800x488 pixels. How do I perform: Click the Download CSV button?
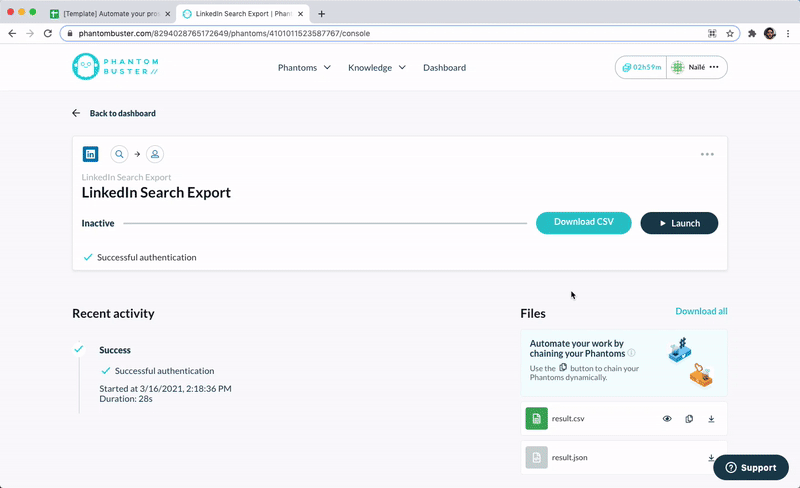coord(584,223)
